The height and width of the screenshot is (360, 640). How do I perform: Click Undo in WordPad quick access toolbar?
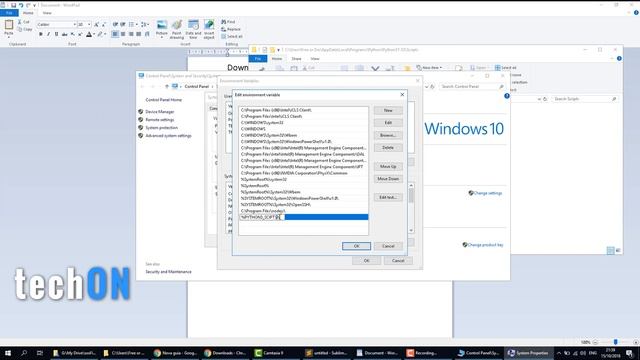21,5
